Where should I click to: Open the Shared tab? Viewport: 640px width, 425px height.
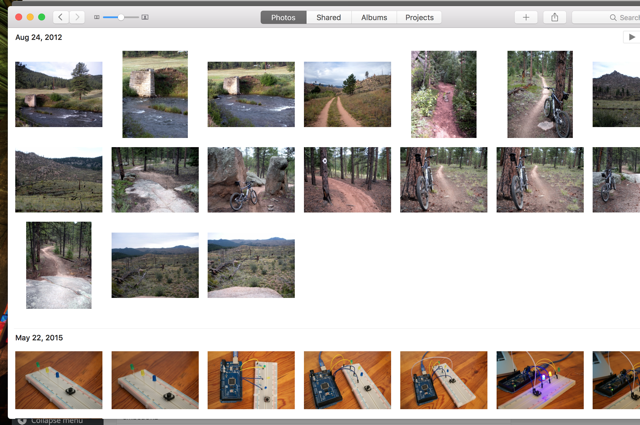[x=329, y=18]
